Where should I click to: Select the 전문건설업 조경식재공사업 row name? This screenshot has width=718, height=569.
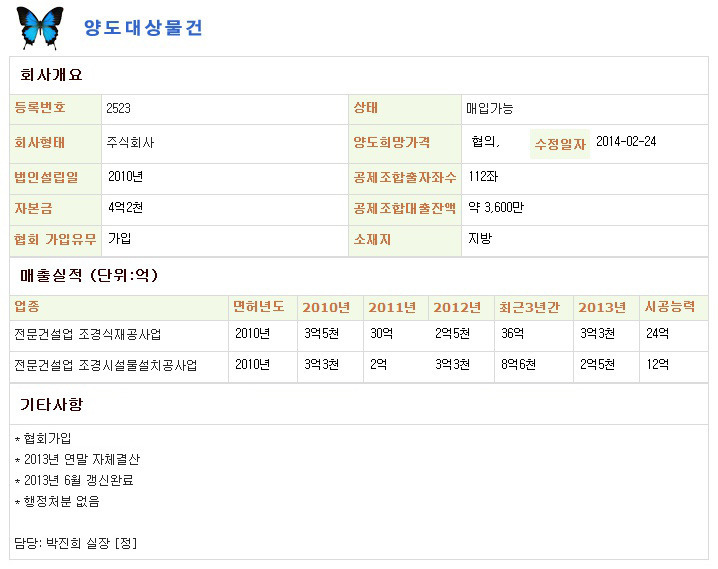87,334
